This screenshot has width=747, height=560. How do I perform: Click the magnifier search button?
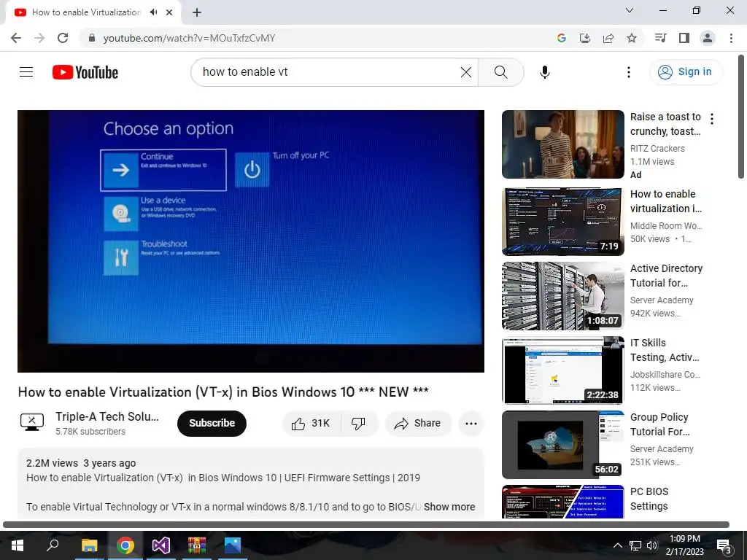point(500,72)
